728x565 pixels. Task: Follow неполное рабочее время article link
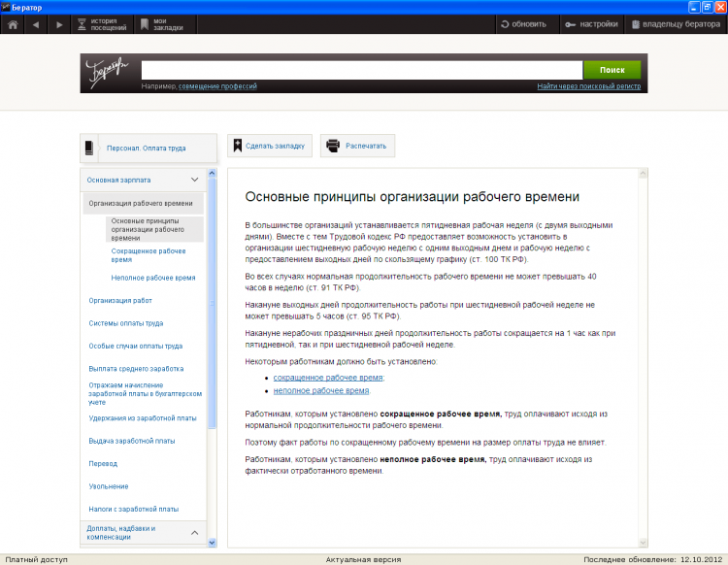tap(321, 391)
